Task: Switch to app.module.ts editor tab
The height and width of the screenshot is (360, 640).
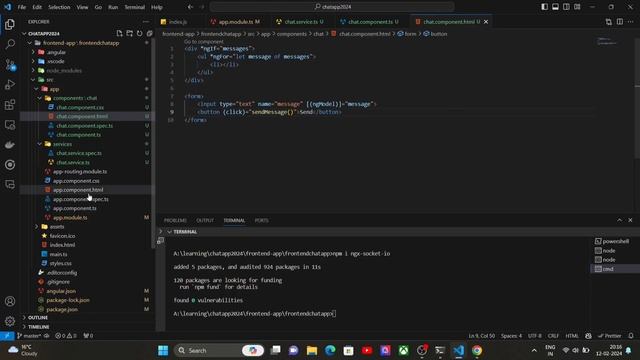Action: [x=236, y=22]
